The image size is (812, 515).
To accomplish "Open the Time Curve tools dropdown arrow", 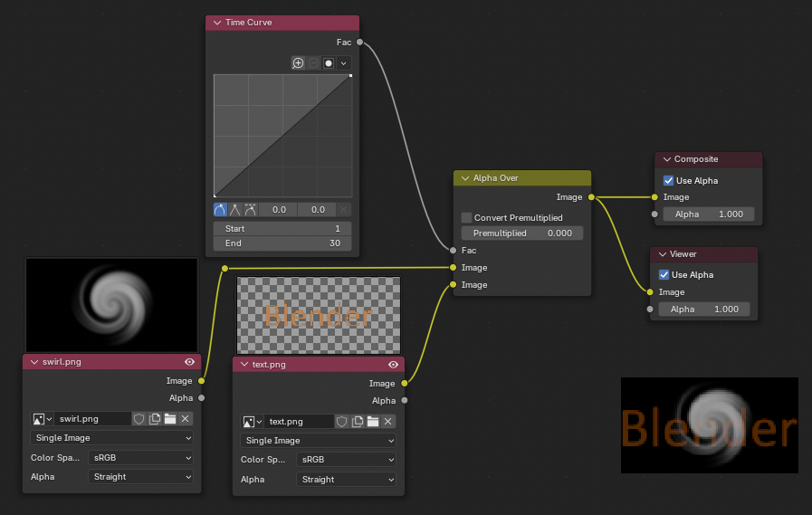I will 343,63.
